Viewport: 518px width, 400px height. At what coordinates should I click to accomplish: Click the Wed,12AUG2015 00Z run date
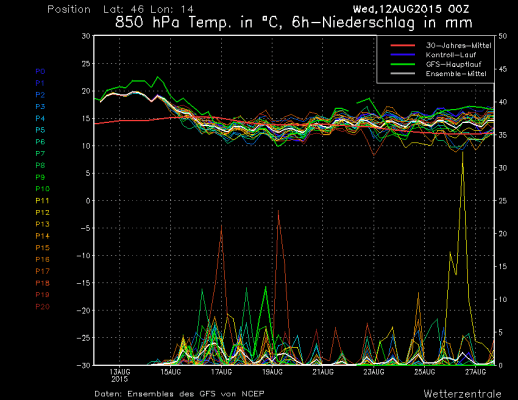tap(411, 9)
